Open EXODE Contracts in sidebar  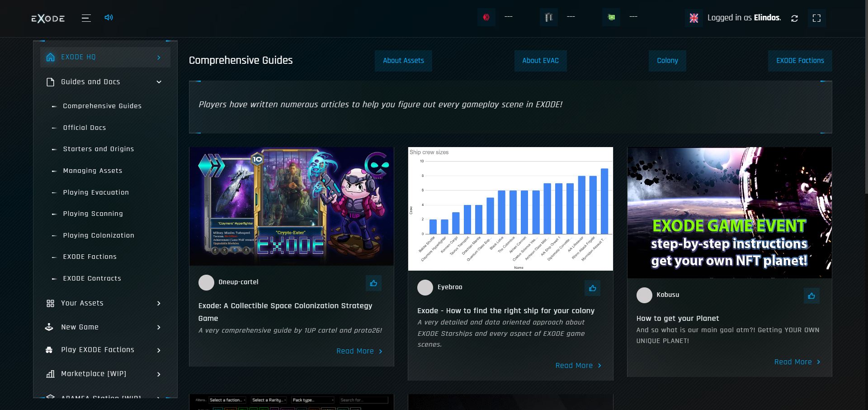(x=92, y=278)
